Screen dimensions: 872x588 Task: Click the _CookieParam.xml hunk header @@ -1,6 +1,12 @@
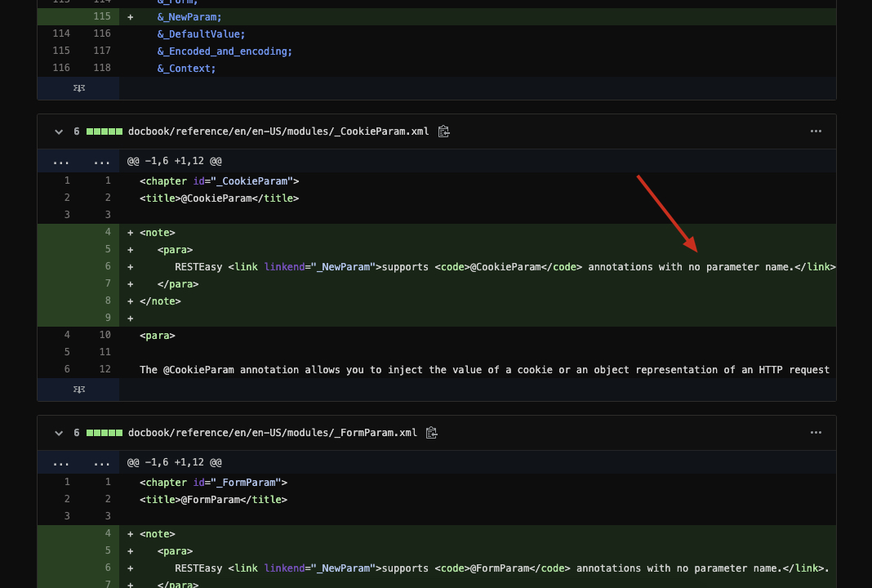tap(175, 162)
